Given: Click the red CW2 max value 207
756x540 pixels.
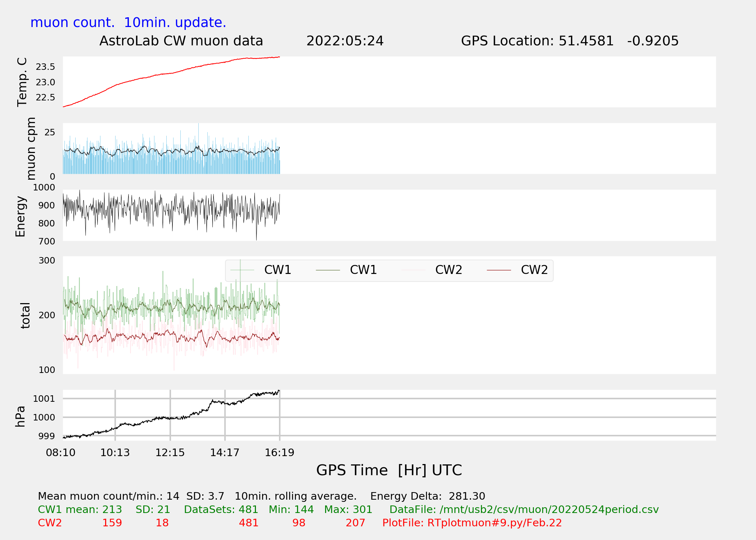Looking at the screenshot, I should click(x=355, y=523).
